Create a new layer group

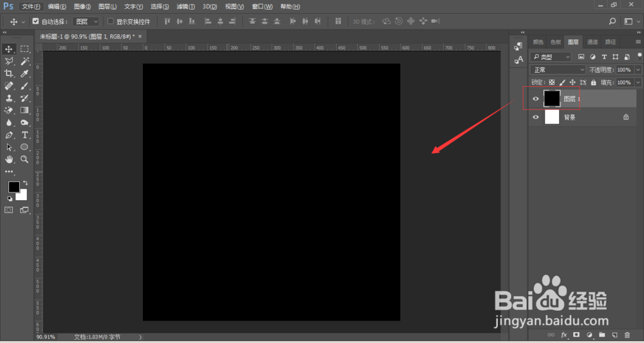pos(602,335)
